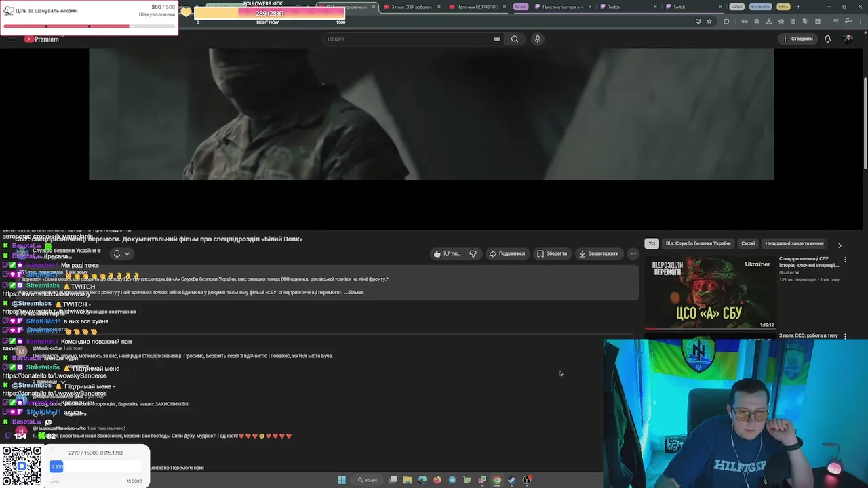Click the donation QR code
This screenshot has width=868, height=488.
click(x=21, y=466)
